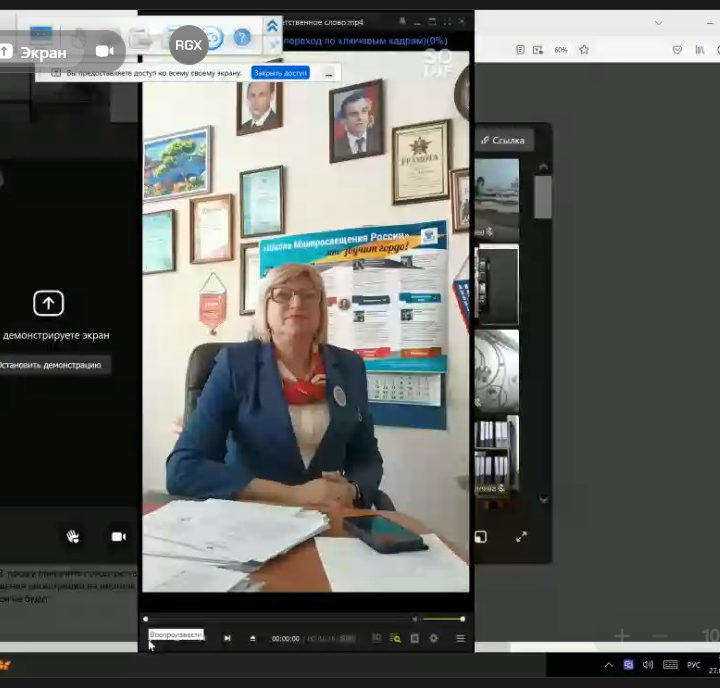Screen dimensions: 720x688
Task: Collapse the toolbar with double chevron
Action: 272,25
